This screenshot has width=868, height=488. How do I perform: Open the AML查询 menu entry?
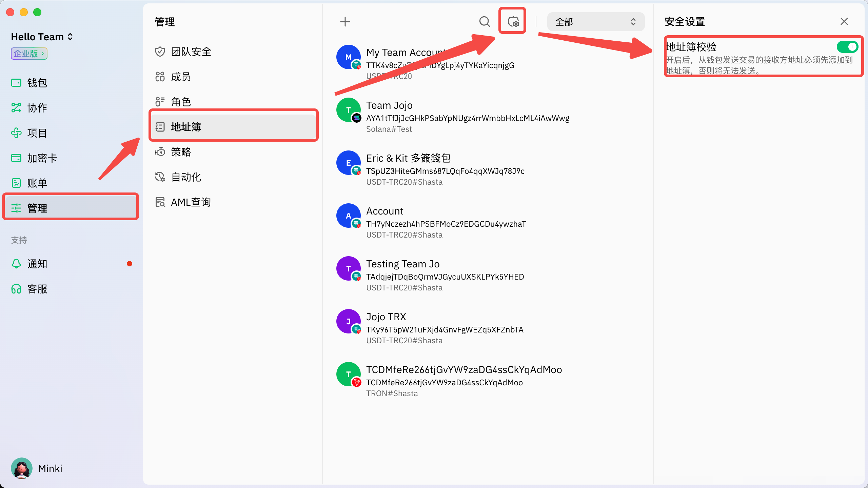(191, 202)
